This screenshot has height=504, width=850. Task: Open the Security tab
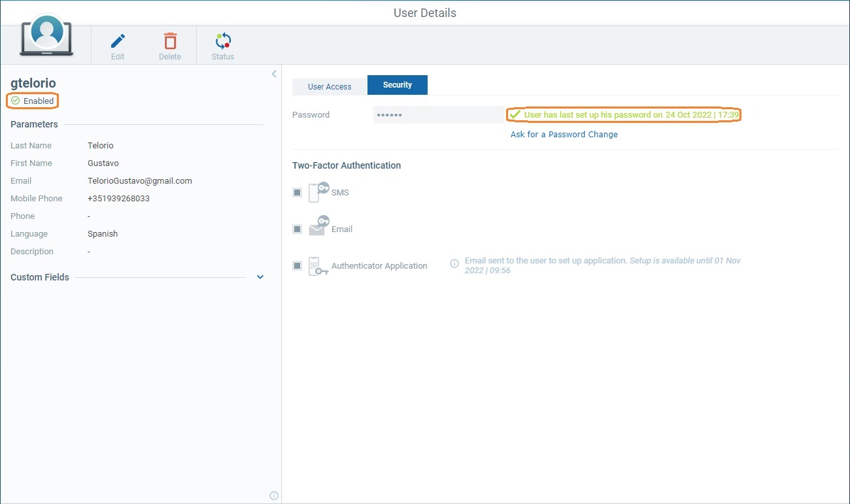(x=397, y=84)
